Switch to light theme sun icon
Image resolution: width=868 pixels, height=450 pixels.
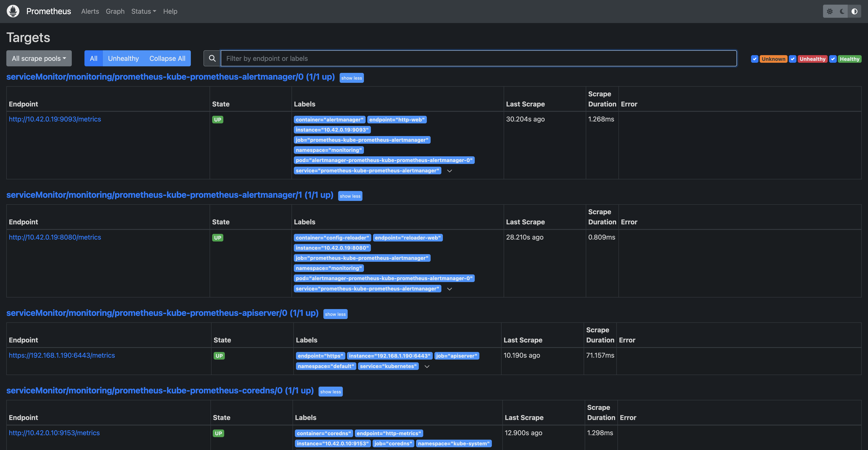pos(830,11)
